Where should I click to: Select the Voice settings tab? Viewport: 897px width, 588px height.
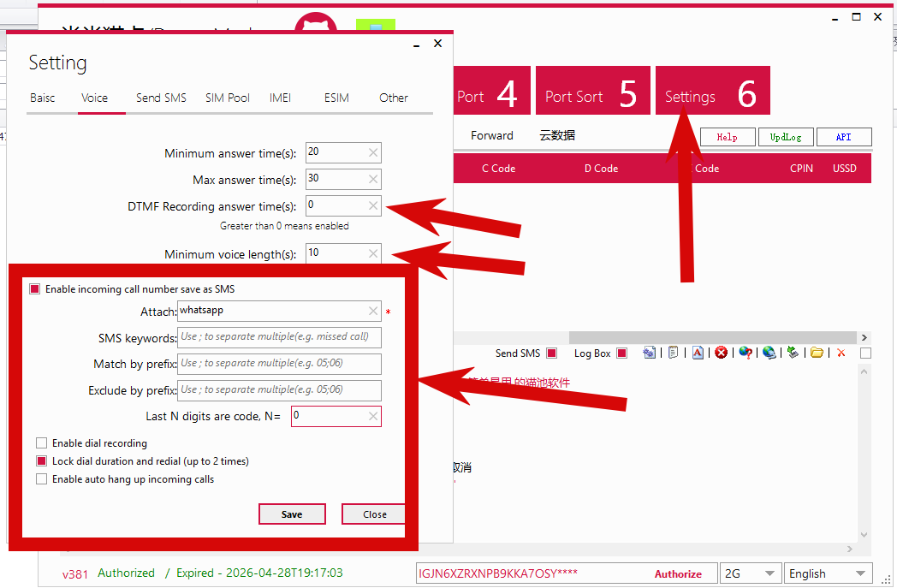(x=94, y=98)
